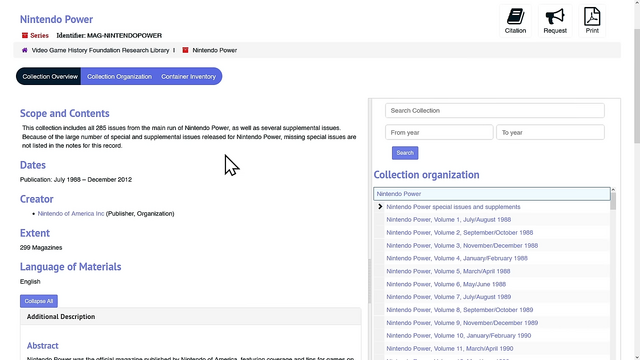
Task: Click the collection tree scrollbar thumb
Action: click(x=613, y=201)
